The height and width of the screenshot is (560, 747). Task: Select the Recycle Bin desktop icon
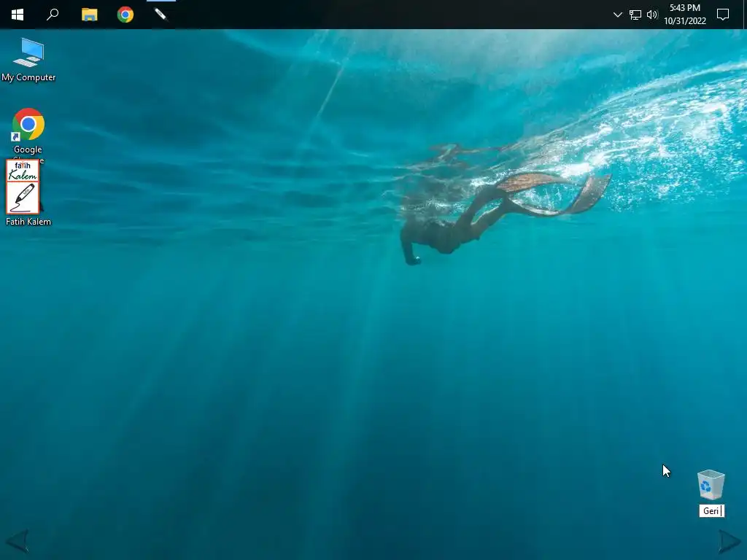click(711, 485)
